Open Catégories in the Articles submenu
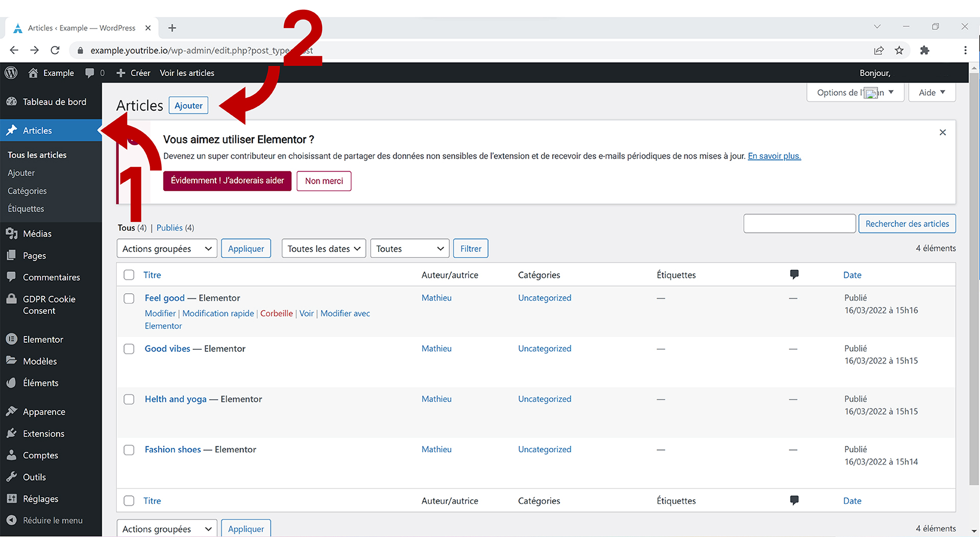The height and width of the screenshot is (537, 980). (x=27, y=191)
